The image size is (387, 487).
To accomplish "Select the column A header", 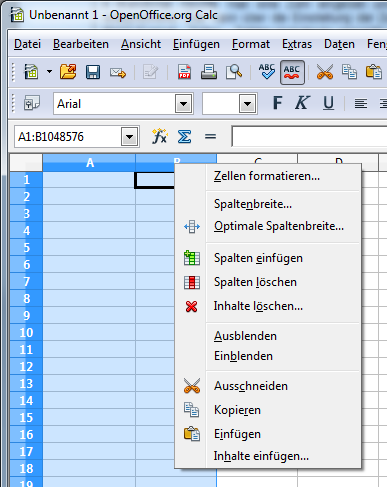I will 89,163.
